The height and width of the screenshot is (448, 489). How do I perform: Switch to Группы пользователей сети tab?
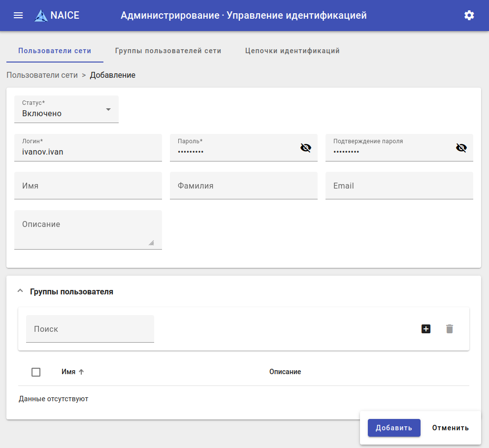(x=168, y=51)
